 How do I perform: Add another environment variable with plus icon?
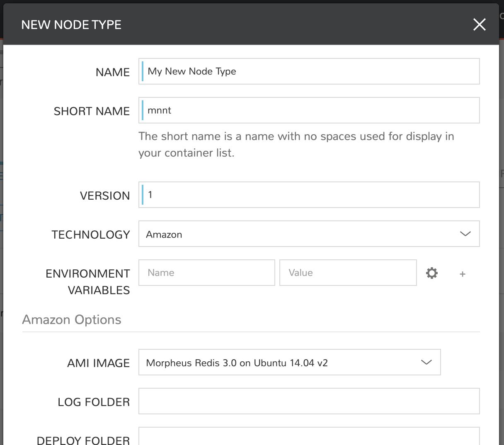tap(463, 274)
